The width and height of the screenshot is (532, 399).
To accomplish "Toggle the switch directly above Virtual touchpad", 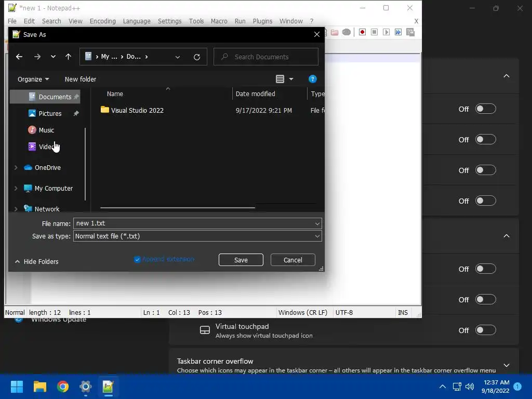I will click(486, 300).
